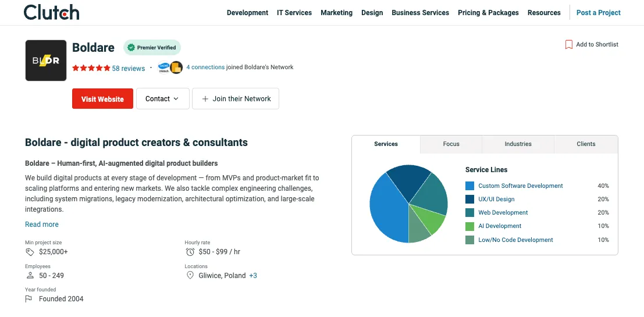Viewport: 644px width, 317px height.
Task: Click the plus icon on Join their Network
Action: pyautogui.click(x=205, y=99)
